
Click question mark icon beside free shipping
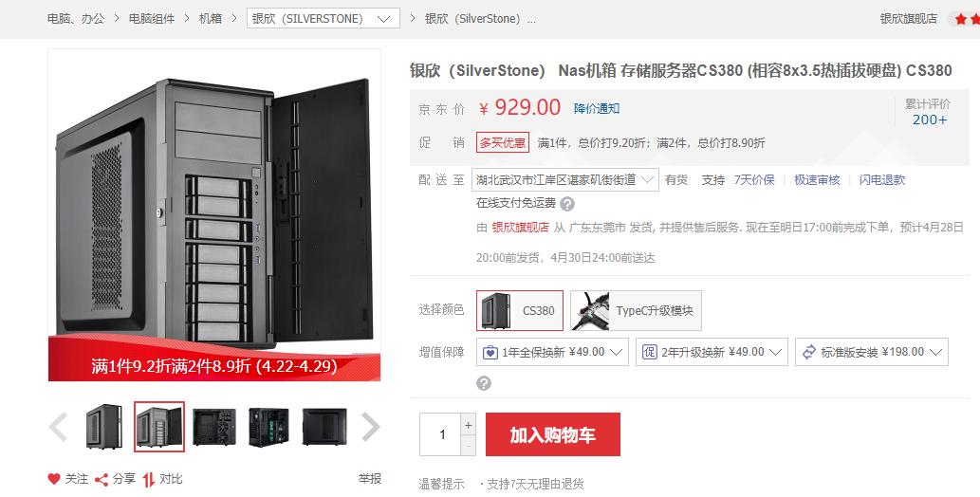567,204
